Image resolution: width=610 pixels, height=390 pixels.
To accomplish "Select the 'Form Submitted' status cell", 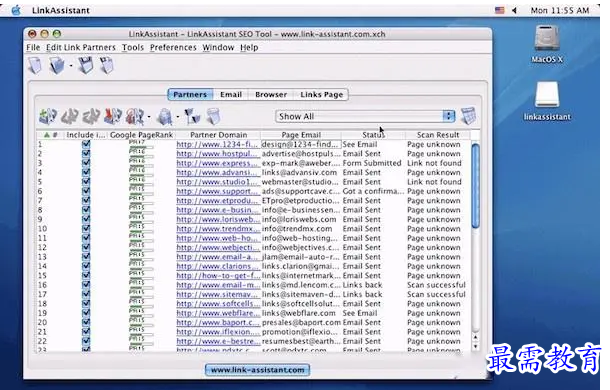I will point(372,163).
